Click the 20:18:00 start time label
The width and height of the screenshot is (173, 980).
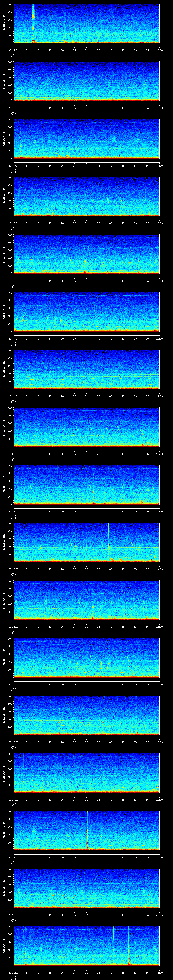13,281
